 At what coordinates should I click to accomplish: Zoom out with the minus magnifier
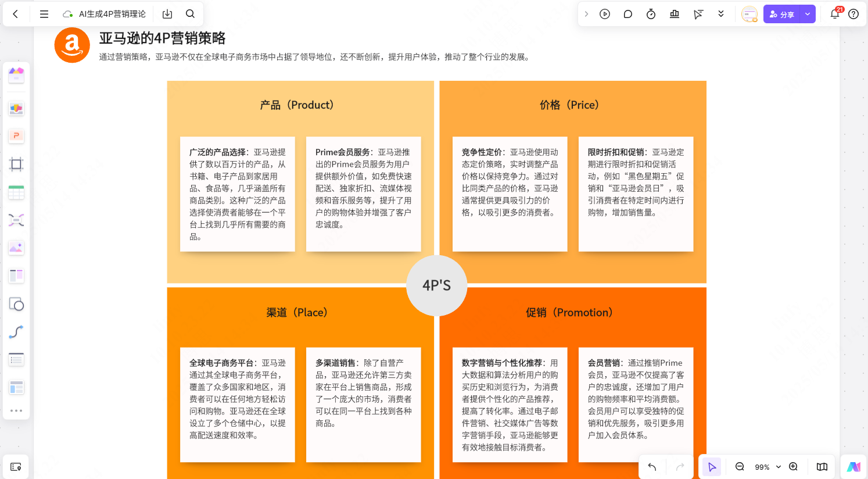click(x=740, y=467)
